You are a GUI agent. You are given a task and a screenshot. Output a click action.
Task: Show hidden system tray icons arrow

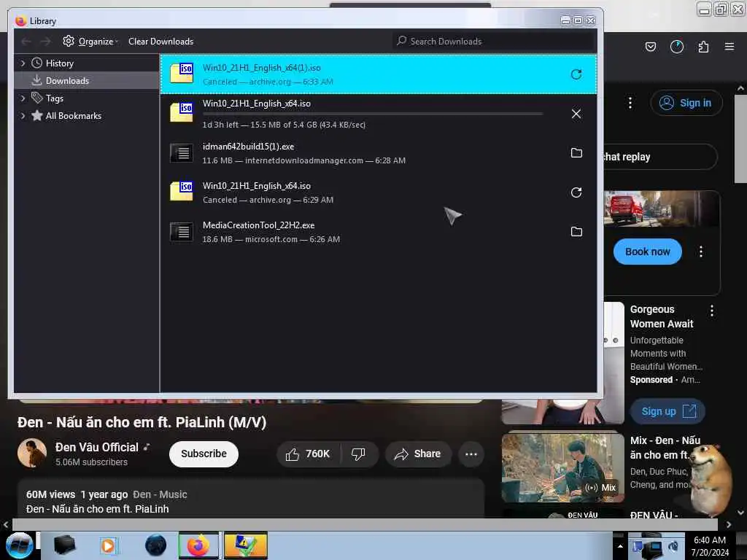620,546
